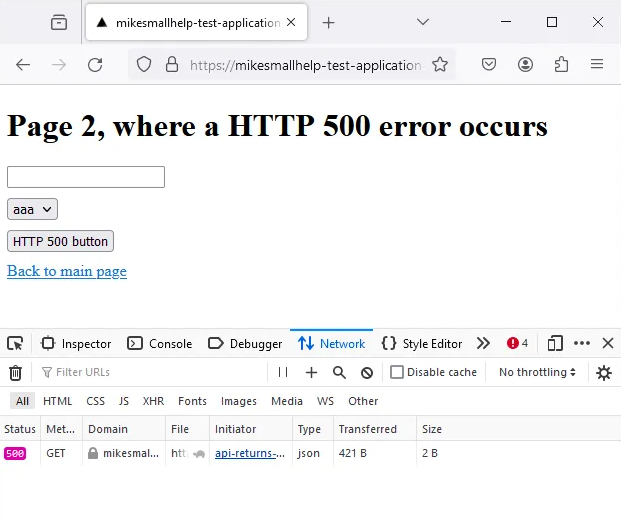Show the 4 errors indicator
Image resolution: width=621 pixels, height=519 pixels.
(x=517, y=343)
